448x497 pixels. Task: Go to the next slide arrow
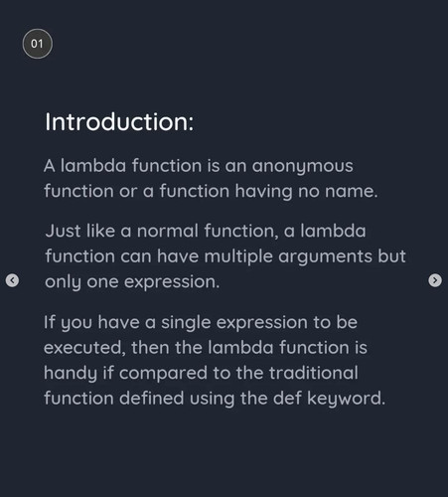(435, 280)
